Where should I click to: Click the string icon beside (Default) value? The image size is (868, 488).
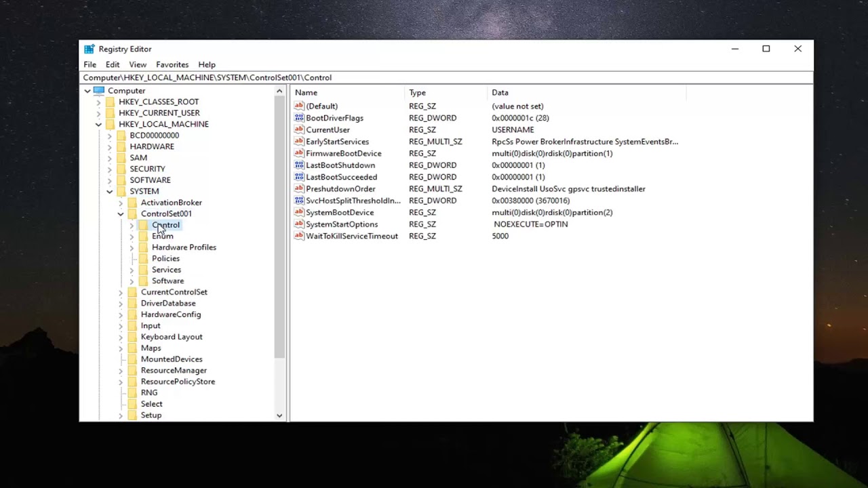[x=299, y=106]
